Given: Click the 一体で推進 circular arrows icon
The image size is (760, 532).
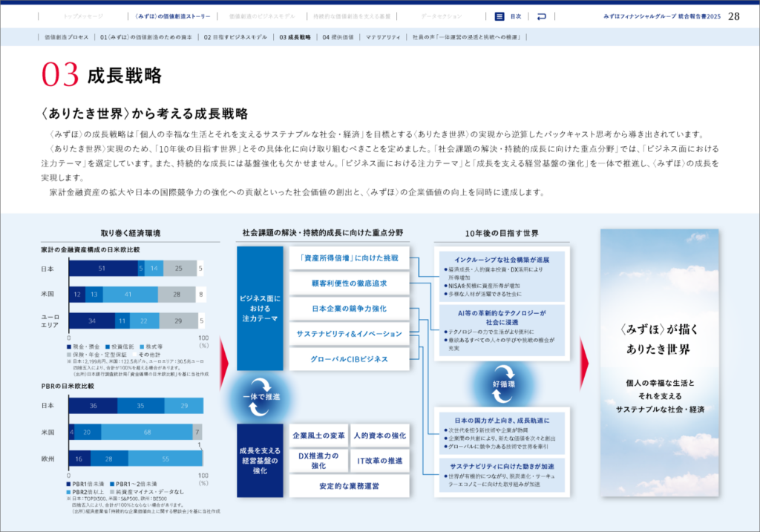Looking at the screenshot, I should click(260, 396).
